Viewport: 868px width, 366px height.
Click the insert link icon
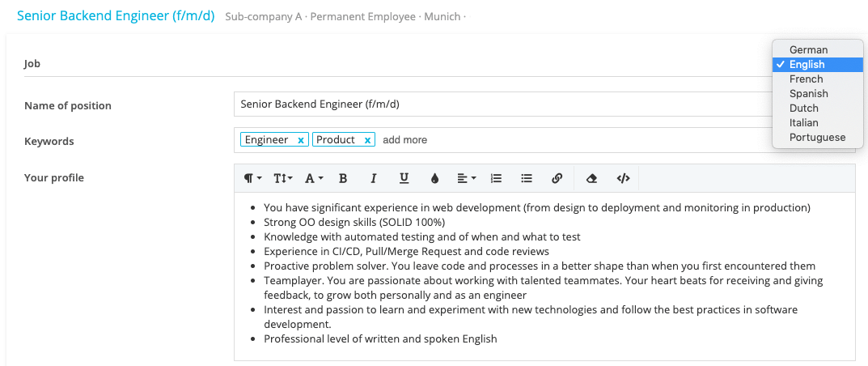557,178
